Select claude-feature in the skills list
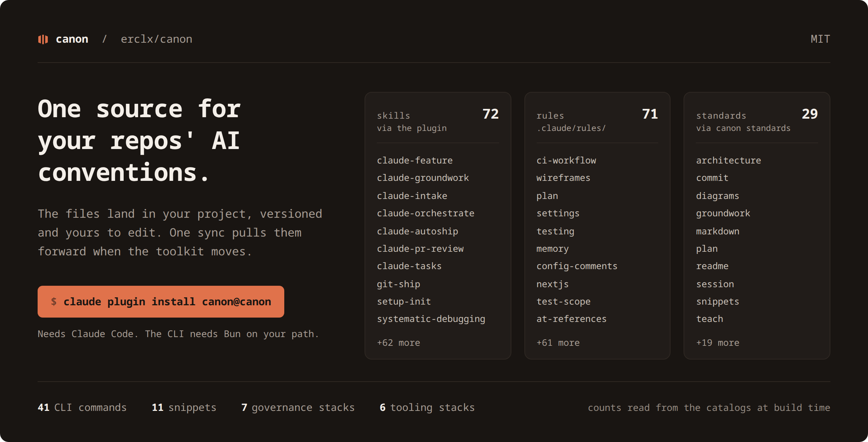This screenshot has height=442, width=868. 414,160
